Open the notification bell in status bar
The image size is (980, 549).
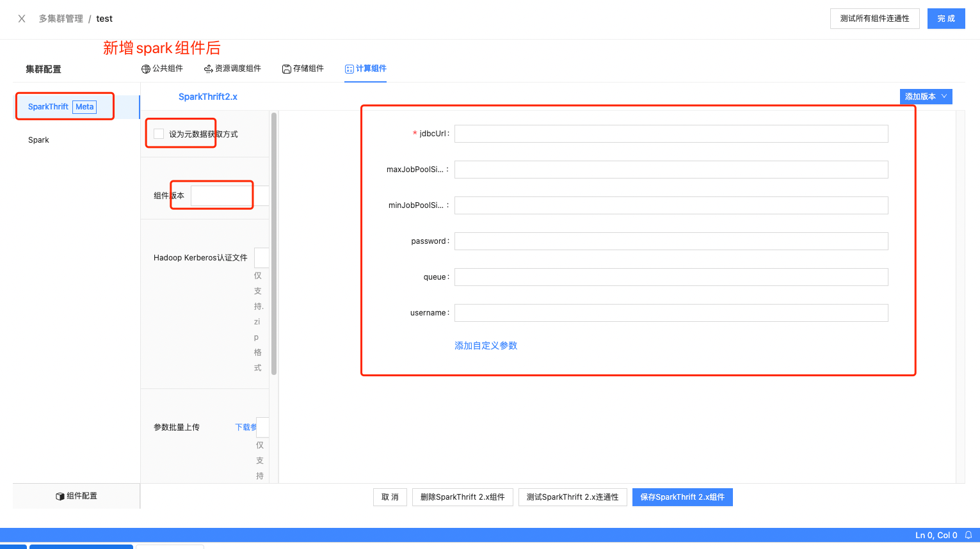[x=970, y=535]
